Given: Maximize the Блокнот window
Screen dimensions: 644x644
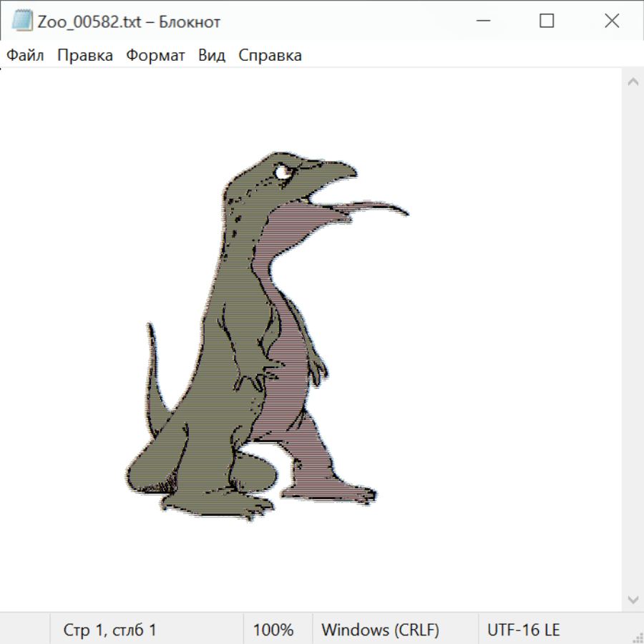Looking at the screenshot, I should pos(547,21).
